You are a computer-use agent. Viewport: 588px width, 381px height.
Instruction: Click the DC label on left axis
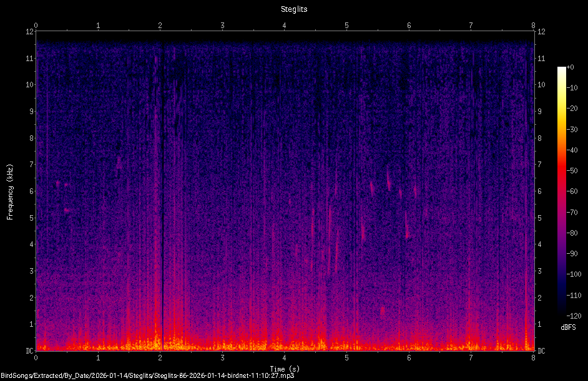[x=29, y=351]
